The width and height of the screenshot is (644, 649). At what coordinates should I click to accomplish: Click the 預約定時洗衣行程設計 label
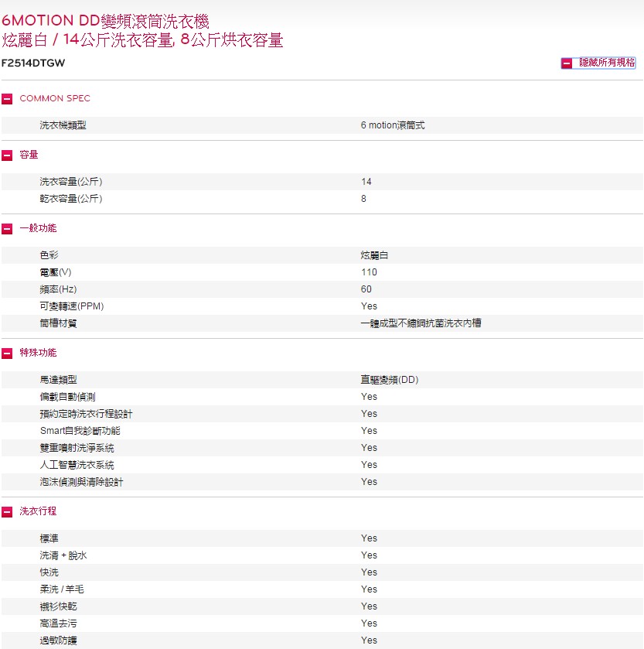(x=86, y=414)
